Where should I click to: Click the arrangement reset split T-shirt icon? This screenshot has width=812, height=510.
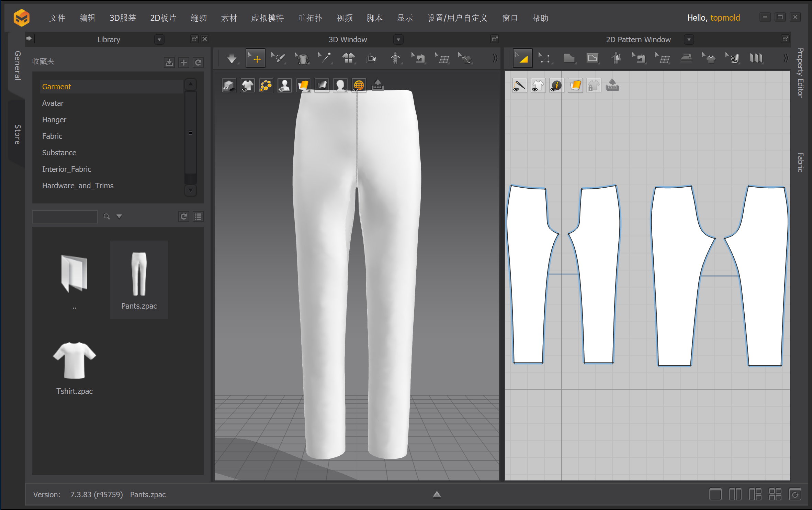point(348,58)
